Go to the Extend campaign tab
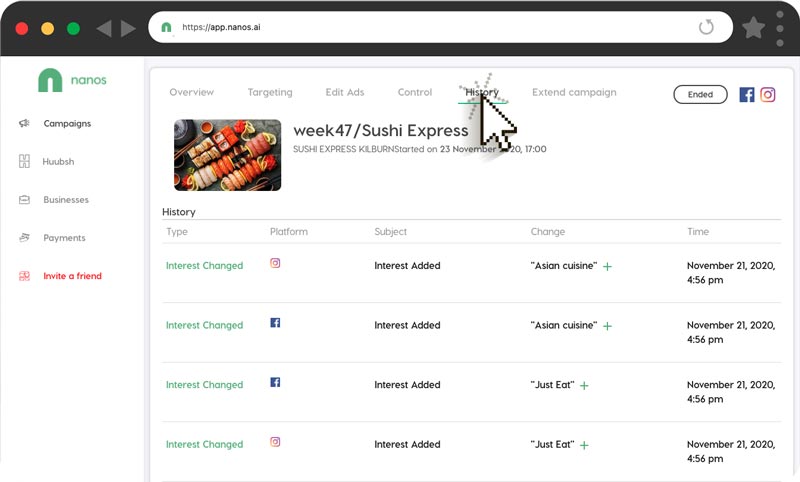Viewport: 800px width, 482px height. coord(574,92)
